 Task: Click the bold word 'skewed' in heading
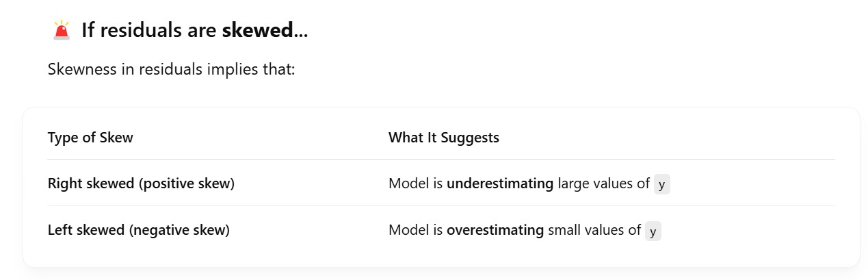tap(258, 30)
